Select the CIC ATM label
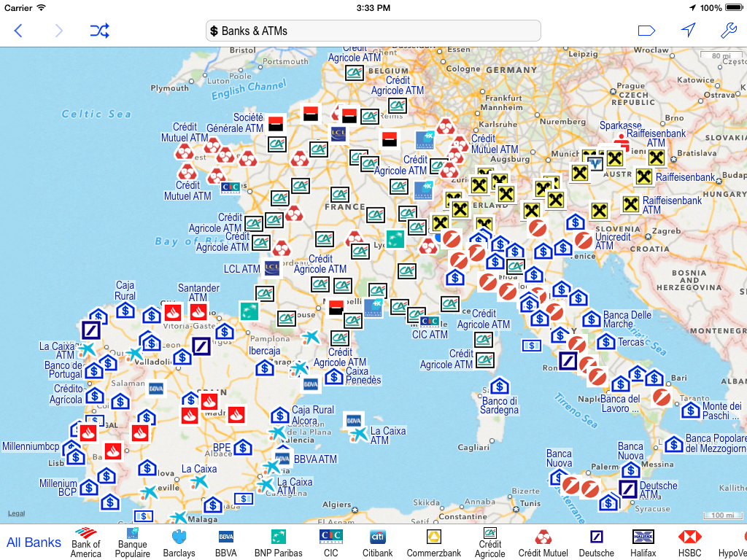The image size is (747, 560). tap(430, 335)
